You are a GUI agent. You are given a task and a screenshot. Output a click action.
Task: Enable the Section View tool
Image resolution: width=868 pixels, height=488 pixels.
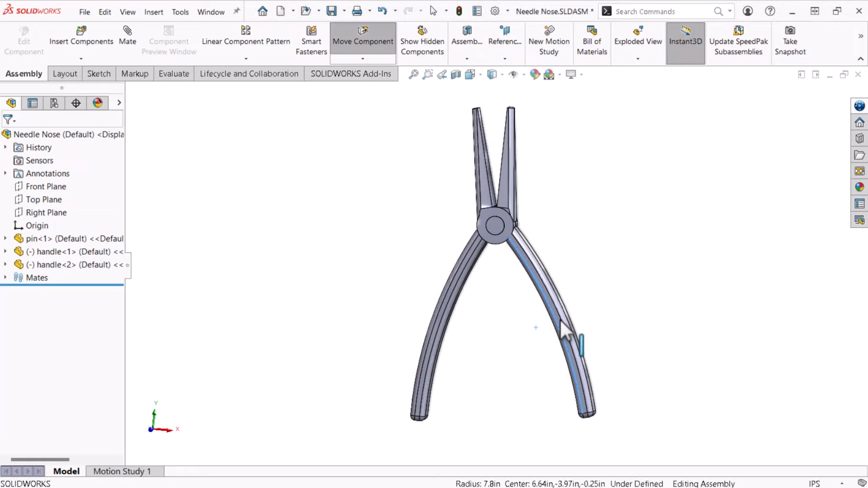pyautogui.click(x=456, y=74)
